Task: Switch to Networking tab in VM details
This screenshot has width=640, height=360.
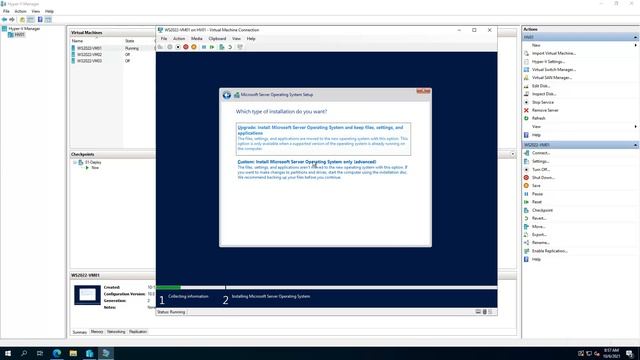Action: click(116, 332)
